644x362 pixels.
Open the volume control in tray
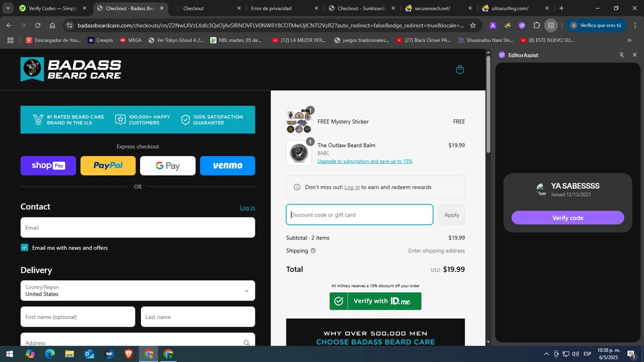coord(575,354)
